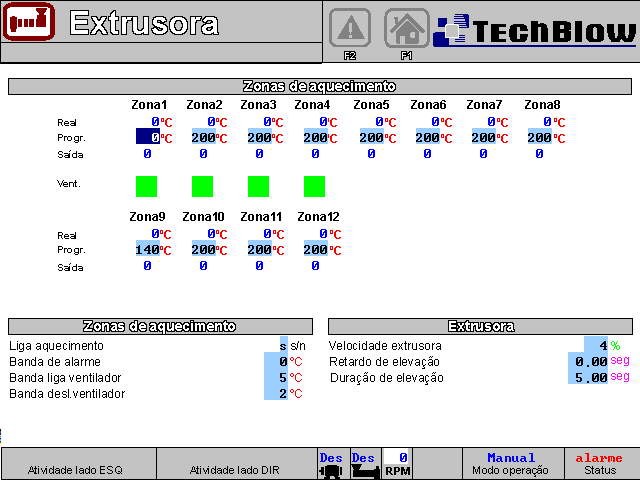640x480 pixels.
Task: Go to the home screen (F1)
Action: coord(407,30)
